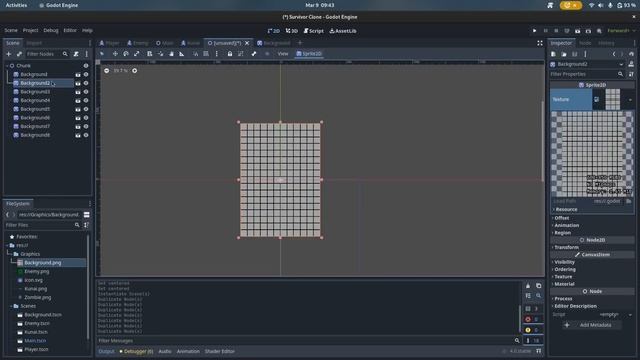Image resolution: width=640 pixels, height=360 pixels.
Task: Choose the Rotate Mode tool
Action: (x=126, y=54)
